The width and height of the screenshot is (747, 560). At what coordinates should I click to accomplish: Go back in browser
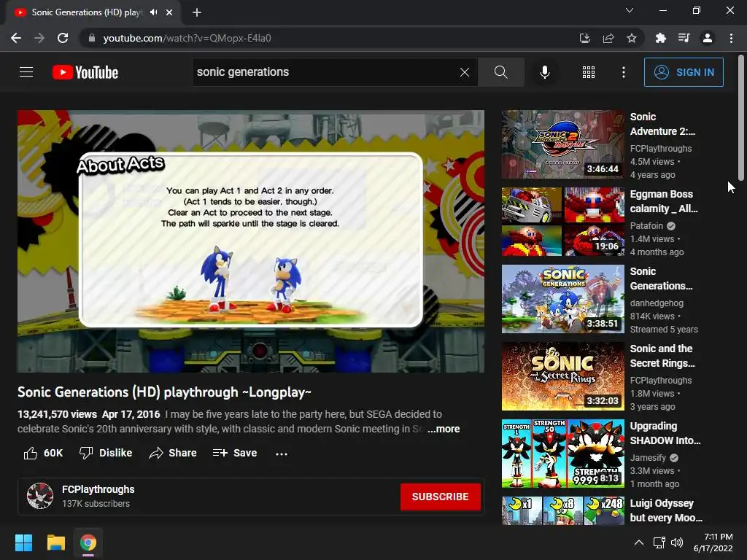point(16,38)
